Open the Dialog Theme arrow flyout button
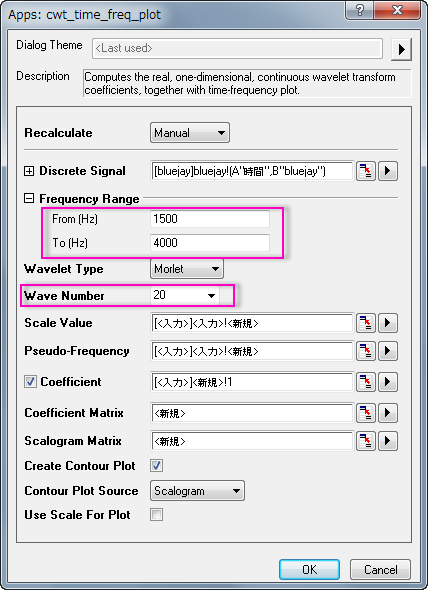Image resolution: width=428 pixels, height=590 pixels. [401, 49]
